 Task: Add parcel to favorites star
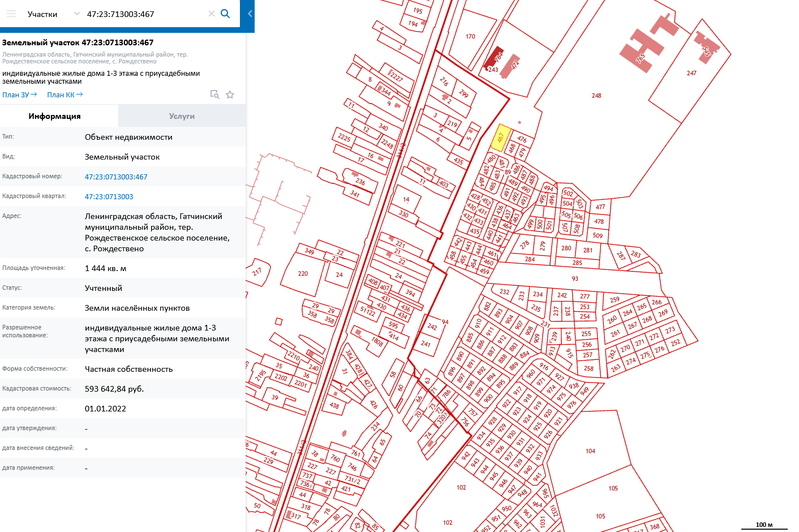click(230, 95)
